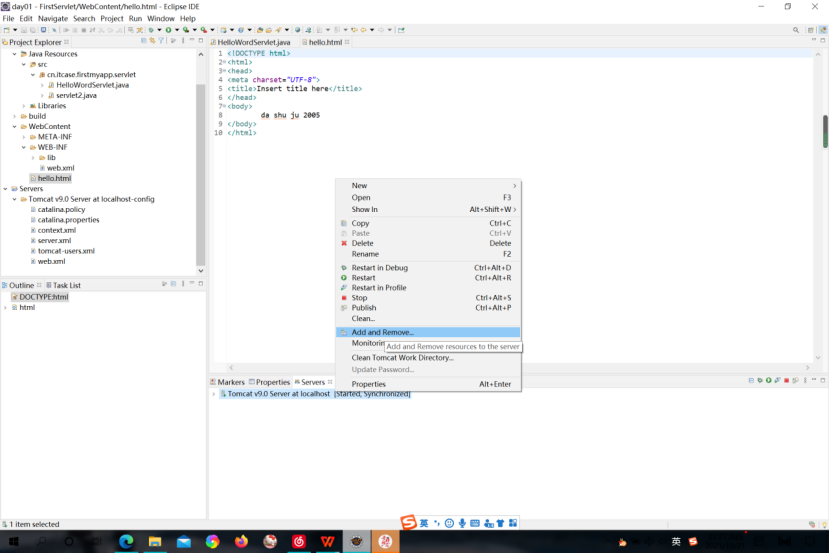Click the Search magnifier icon at top right
Screen dimensions: 830x553
796,30
